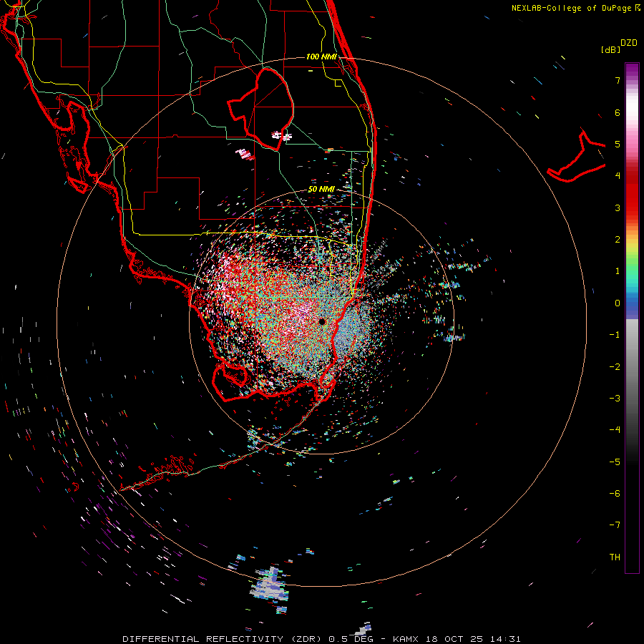644x644 pixels.
Task: Click the 0 value on color scale
Action: 618,303
